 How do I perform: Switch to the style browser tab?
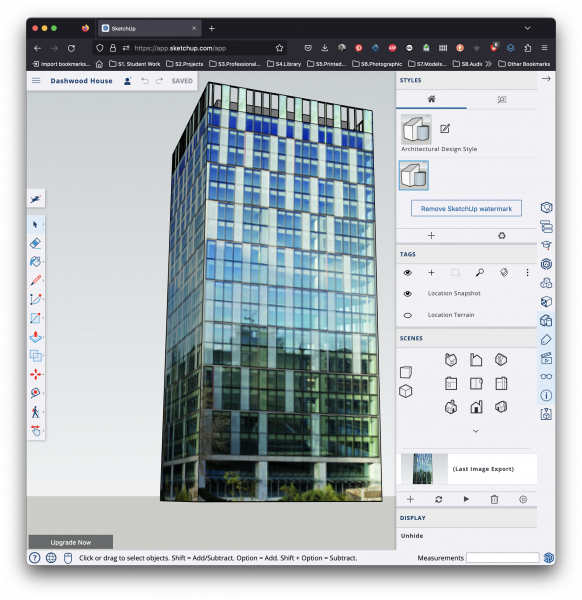tap(502, 99)
